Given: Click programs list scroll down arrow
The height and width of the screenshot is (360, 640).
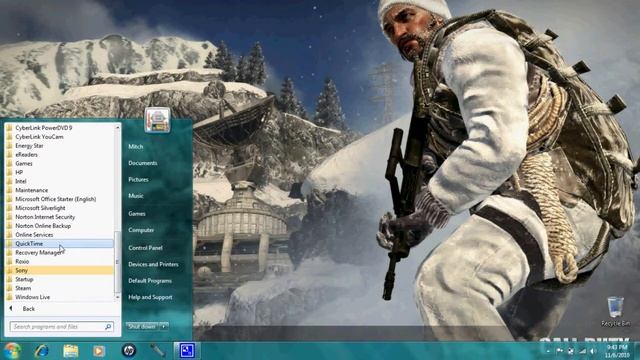Looking at the screenshot, I should tap(118, 298).
